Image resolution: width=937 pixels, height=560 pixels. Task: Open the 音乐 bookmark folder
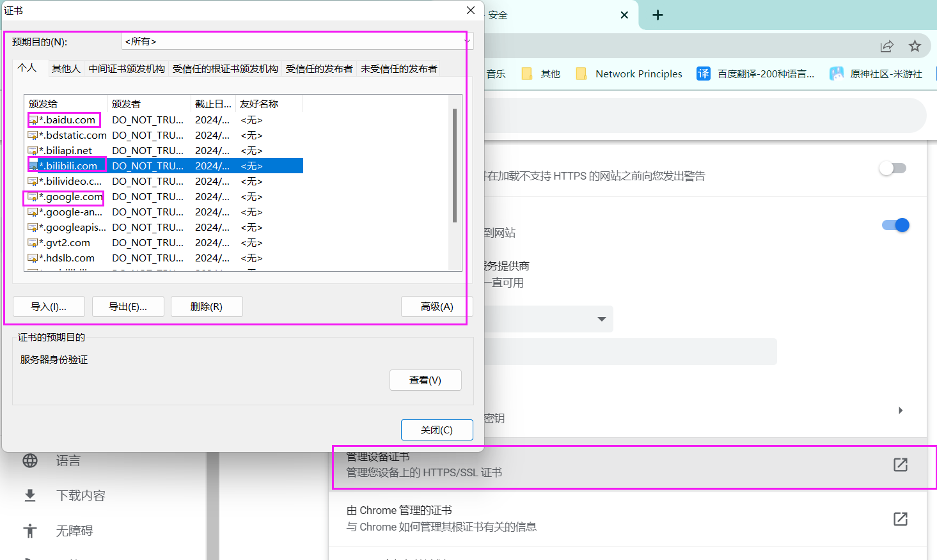click(x=496, y=74)
